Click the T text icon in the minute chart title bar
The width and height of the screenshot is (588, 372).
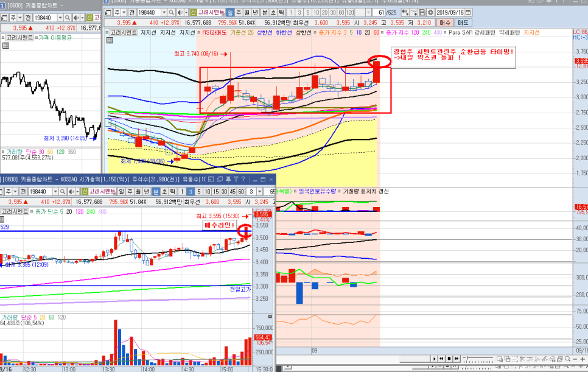coord(236,179)
